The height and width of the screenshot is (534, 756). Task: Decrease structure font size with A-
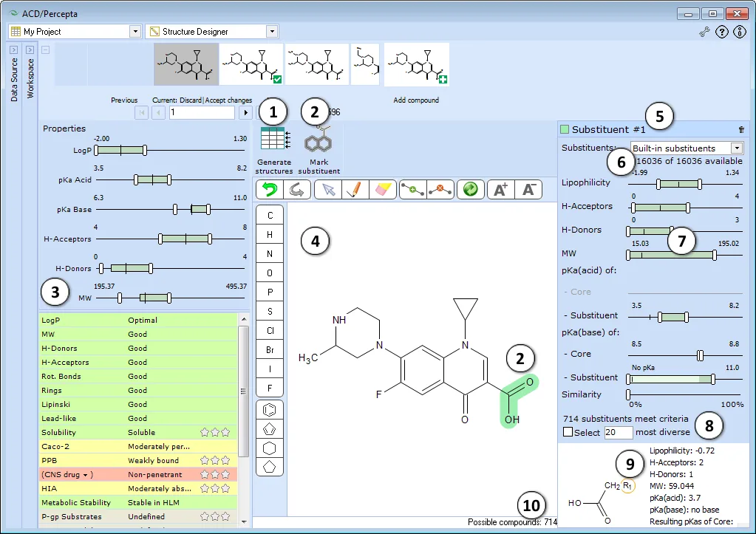528,189
